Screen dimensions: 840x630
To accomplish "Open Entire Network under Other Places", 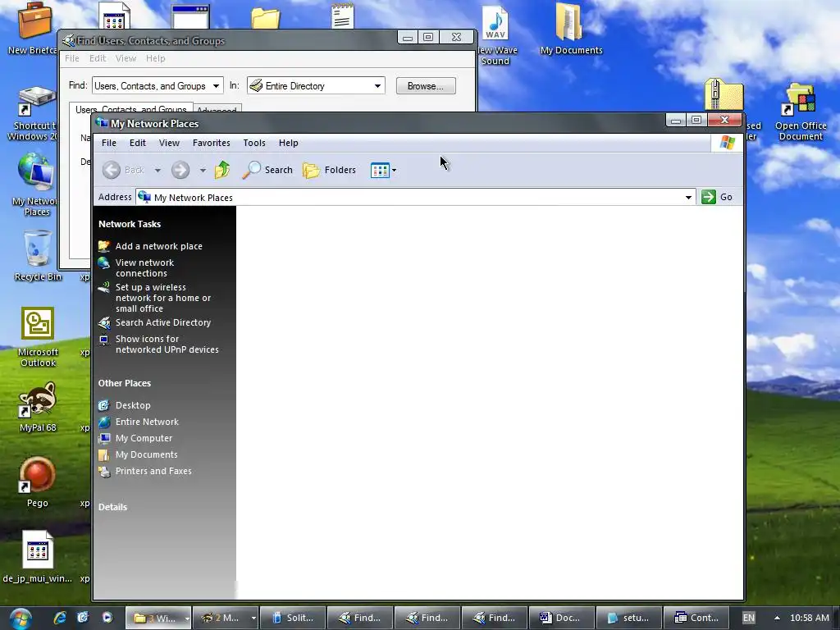I will (x=147, y=422).
